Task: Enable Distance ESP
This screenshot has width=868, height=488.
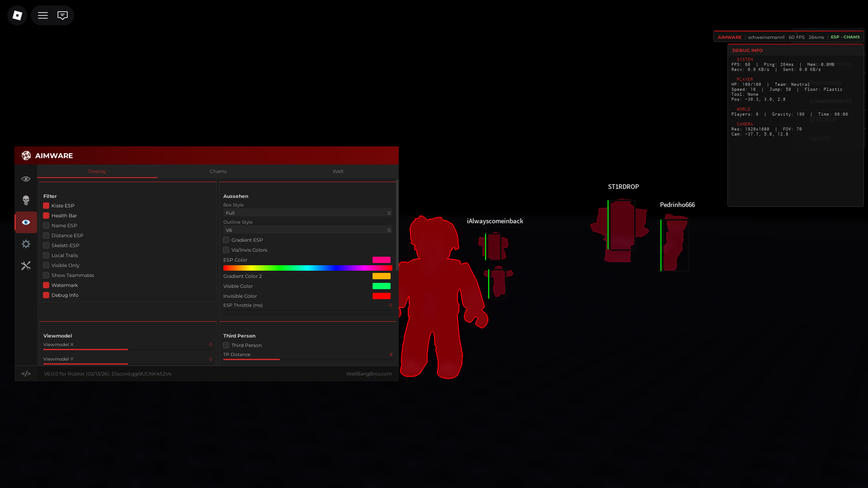Action: (46, 235)
